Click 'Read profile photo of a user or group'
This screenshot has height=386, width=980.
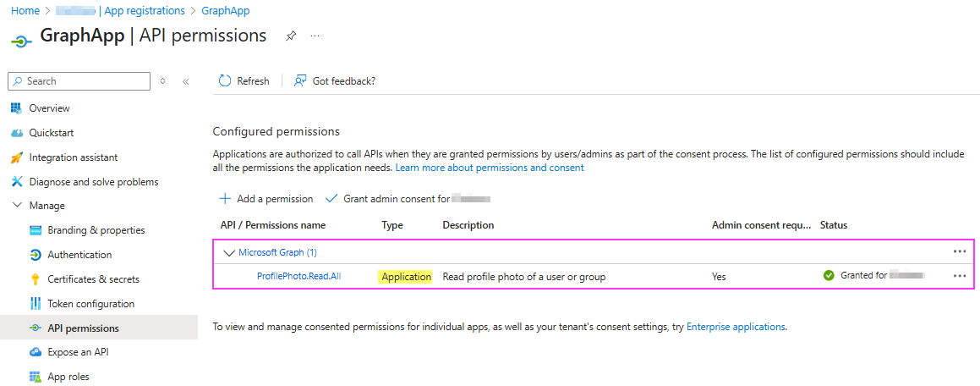click(523, 276)
